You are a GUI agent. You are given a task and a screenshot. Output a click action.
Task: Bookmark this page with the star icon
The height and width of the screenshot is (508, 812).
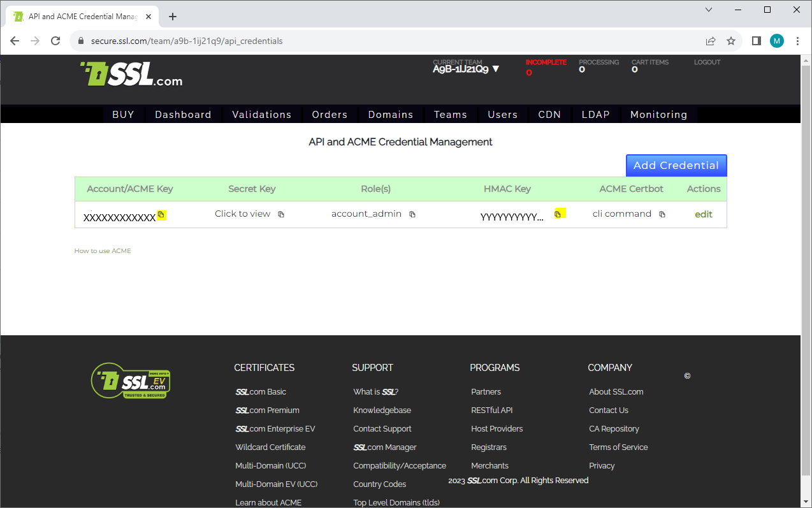(x=731, y=40)
